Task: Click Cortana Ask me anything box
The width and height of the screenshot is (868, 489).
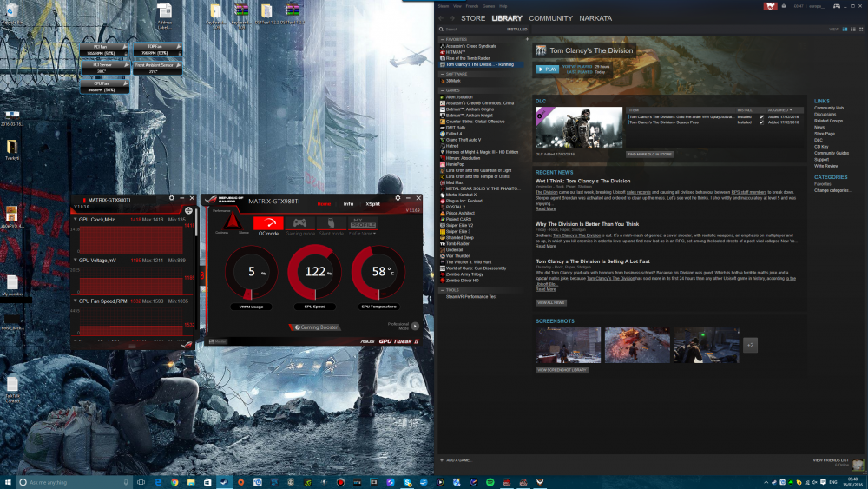Action: point(74,482)
